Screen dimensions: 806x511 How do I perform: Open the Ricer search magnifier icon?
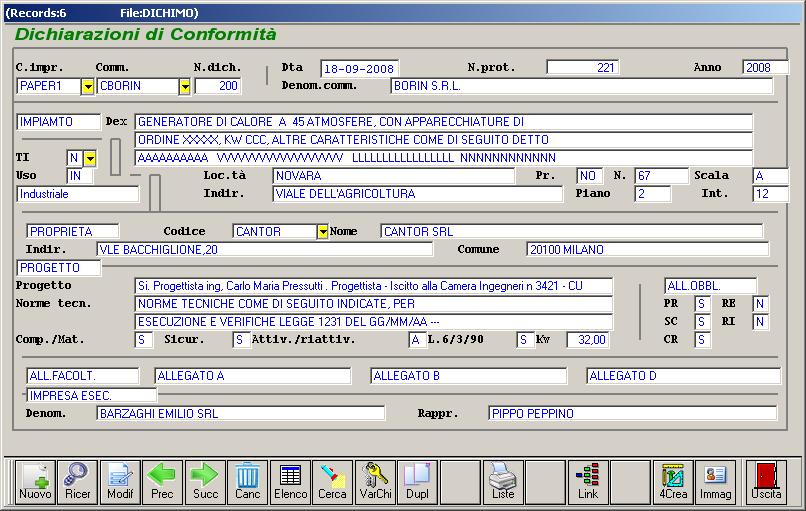[x=78, y=482]
